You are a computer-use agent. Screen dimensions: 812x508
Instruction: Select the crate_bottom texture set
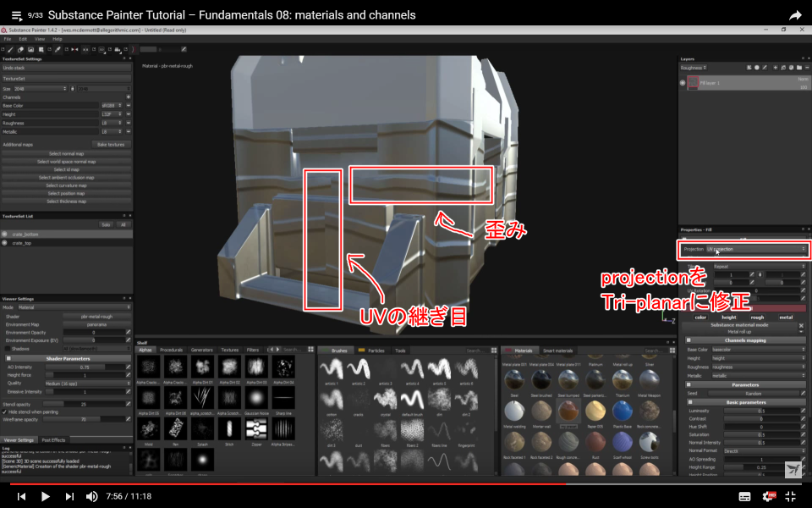66,235
